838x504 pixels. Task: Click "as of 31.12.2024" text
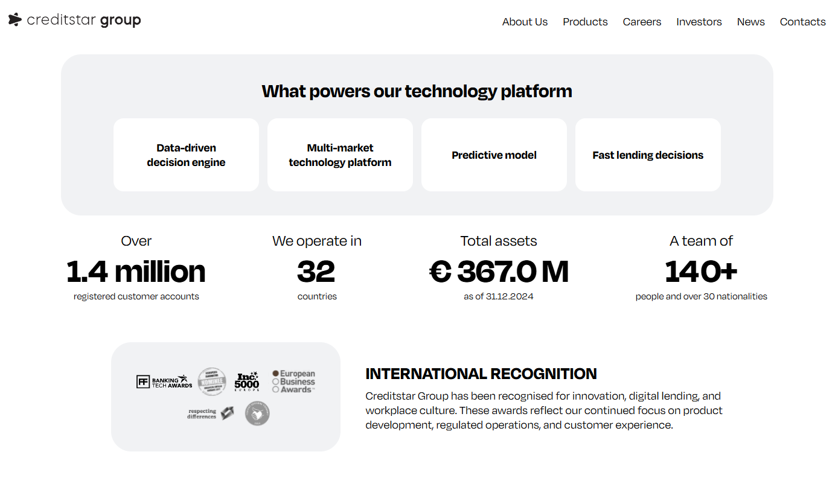(499, 296)
